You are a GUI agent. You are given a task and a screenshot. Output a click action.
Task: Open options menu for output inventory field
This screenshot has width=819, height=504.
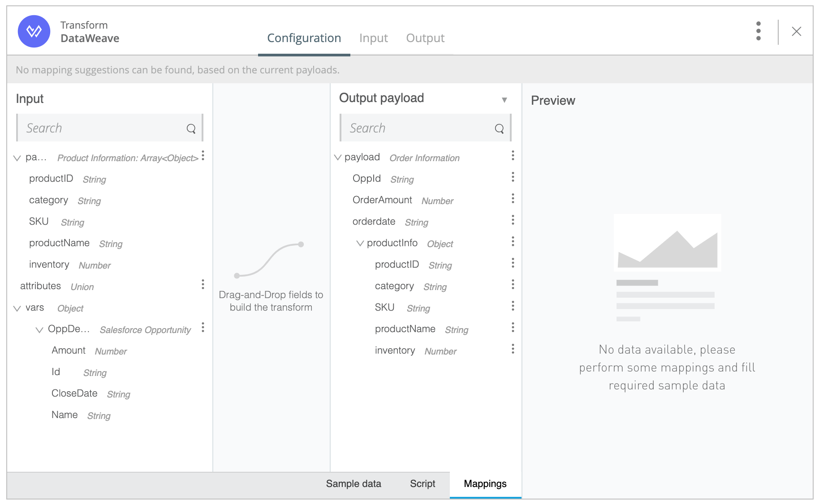[513, 349]
